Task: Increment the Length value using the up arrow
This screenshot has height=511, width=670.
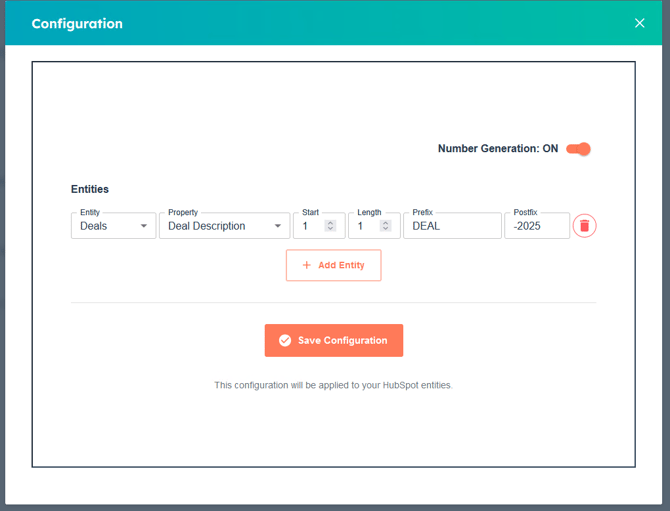Action: tap(386, 222)
